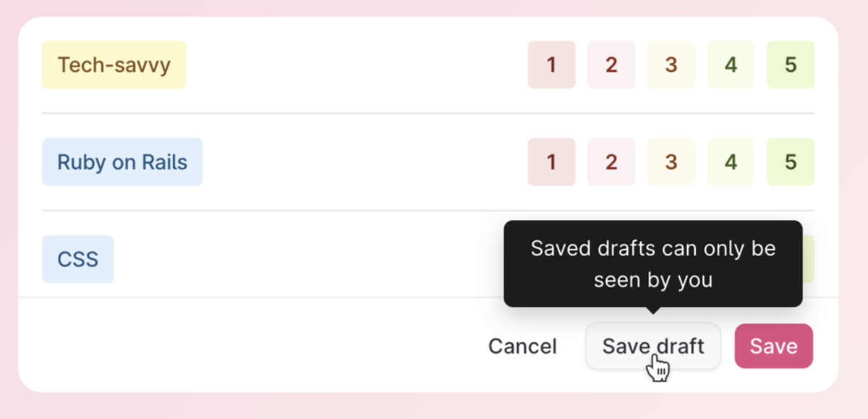Save the skill ratings

pyautogui.click(x=773, y=346)
